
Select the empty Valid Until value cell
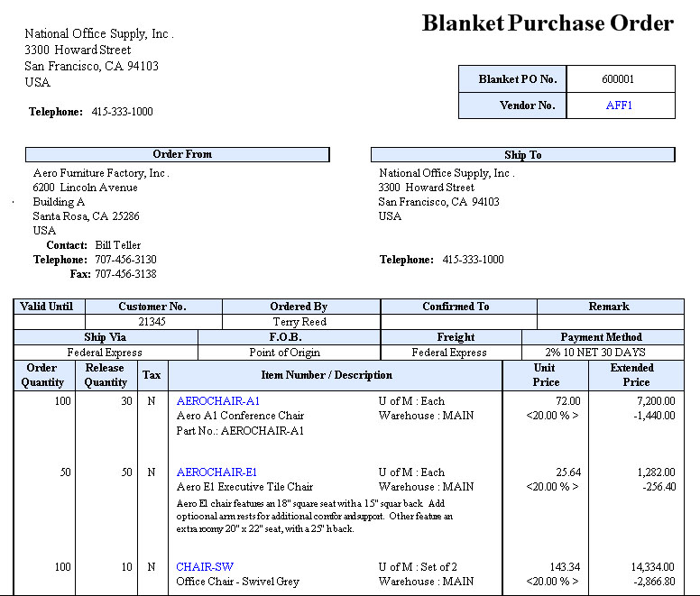tap(51, 322)
